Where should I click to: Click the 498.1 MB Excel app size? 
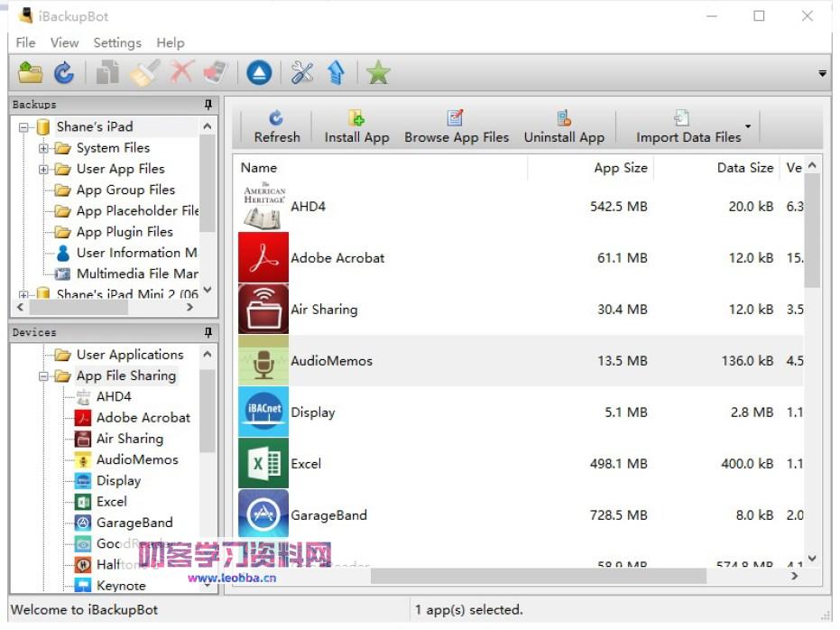[618, 463]
